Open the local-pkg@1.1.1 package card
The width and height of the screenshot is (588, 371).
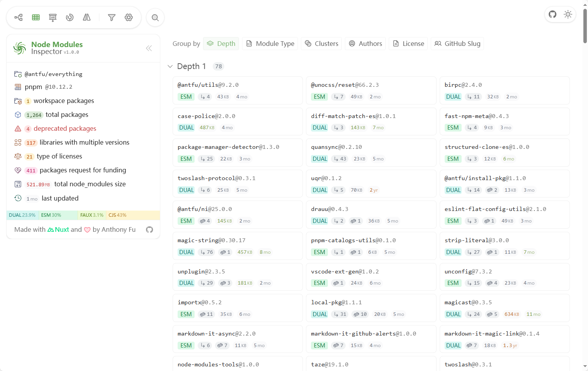pos(371,308)
